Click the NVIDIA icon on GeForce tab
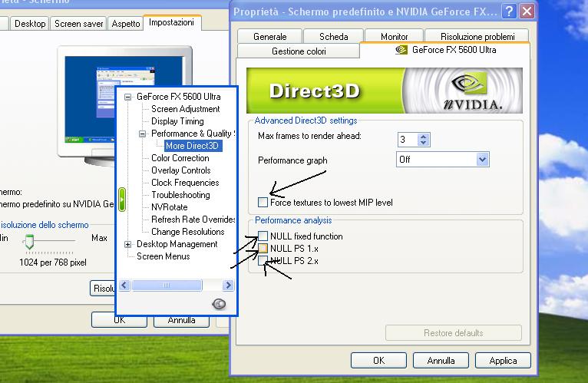The height and width of the screenshot is (383, 588). click(x=401, y=50)
